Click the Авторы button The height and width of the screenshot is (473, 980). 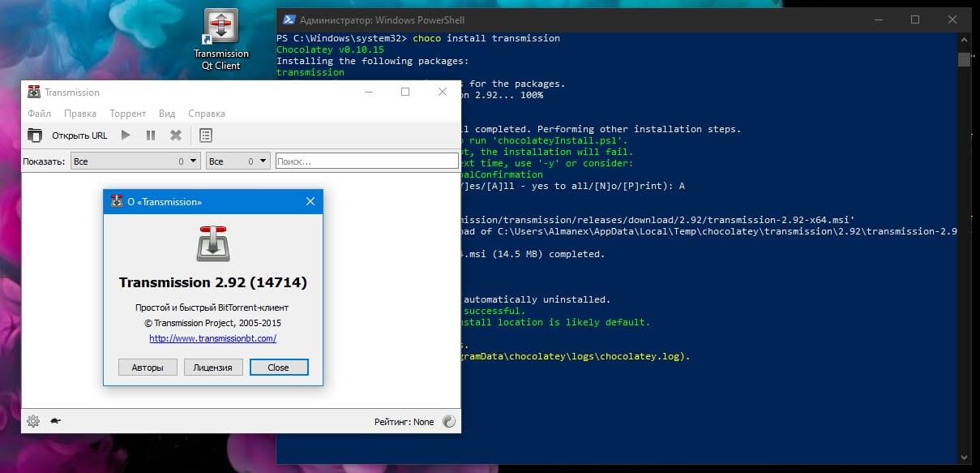click(x=148, y=368)
